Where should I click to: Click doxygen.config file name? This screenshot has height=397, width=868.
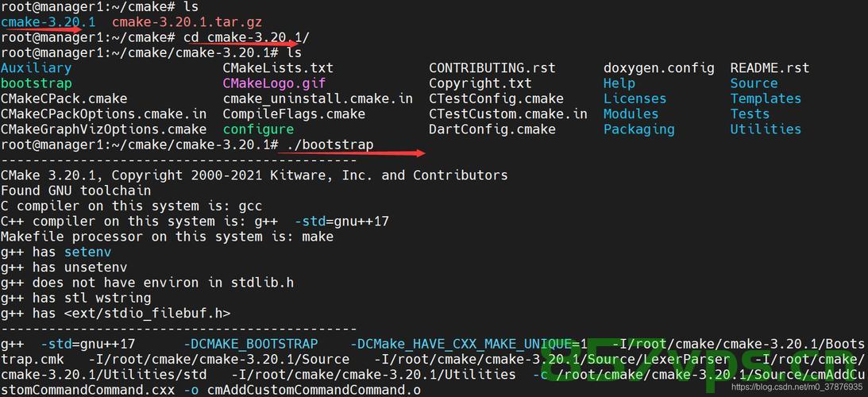[x=659, y=68]
